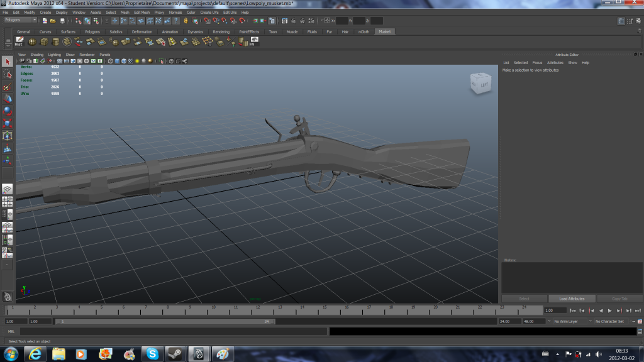Open the Windows Start menu

(11, 354)
